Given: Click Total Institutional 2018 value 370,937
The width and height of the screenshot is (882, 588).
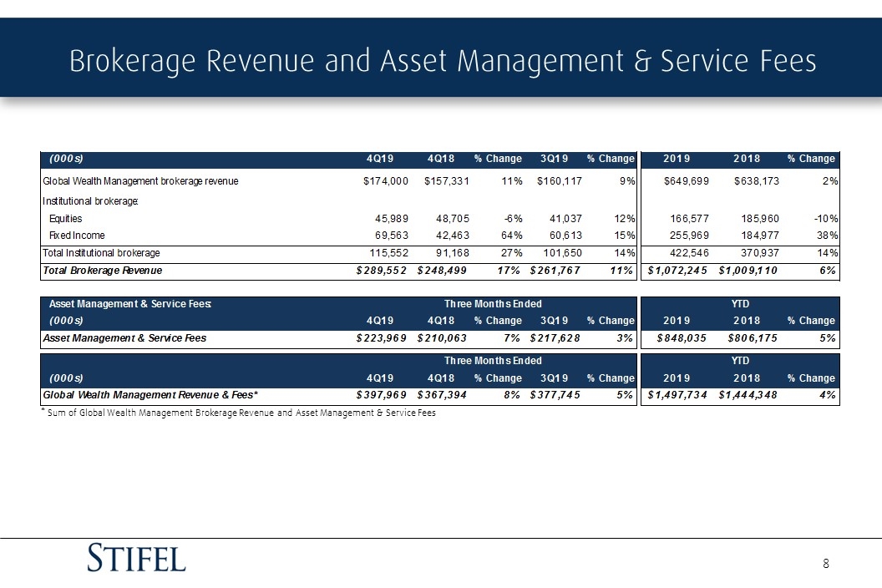Looking at the screenshot, I should click(x=759, y=253).
